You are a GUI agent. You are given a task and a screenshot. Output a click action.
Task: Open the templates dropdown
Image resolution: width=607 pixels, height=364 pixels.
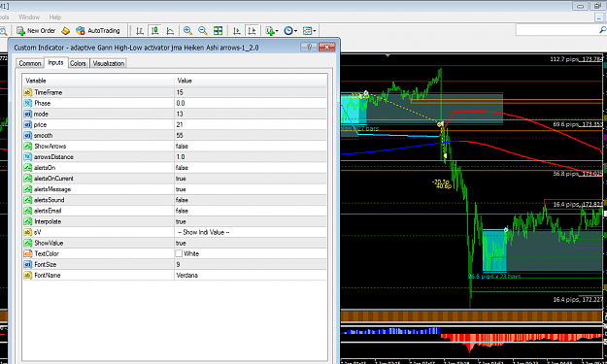coord(309,30)
